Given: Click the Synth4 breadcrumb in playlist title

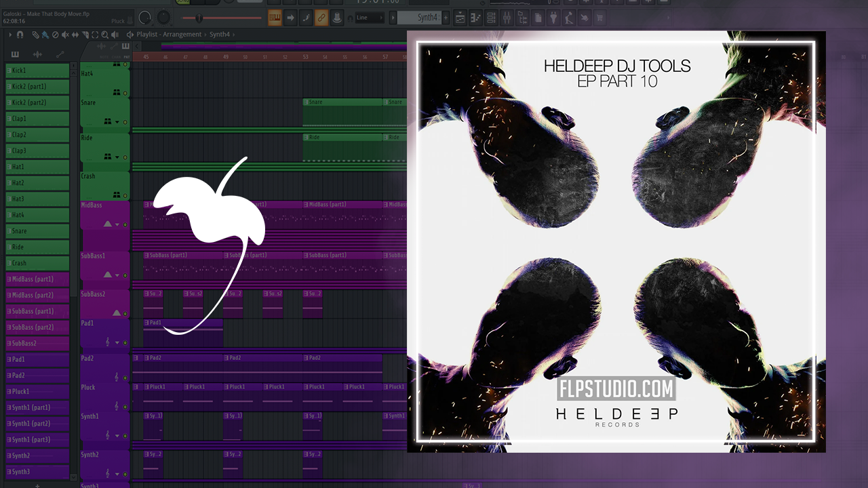Looking at the screenshot, I should click(x=219, y=35).
